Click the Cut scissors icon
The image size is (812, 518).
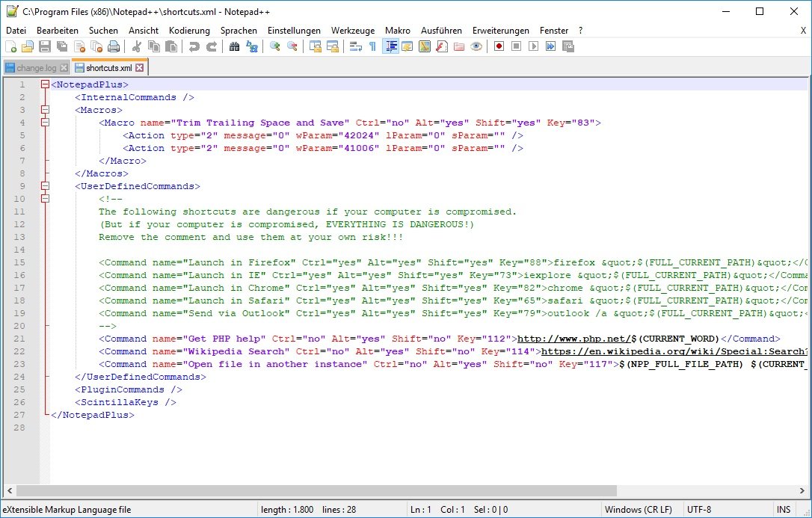(x=137, y=46)
